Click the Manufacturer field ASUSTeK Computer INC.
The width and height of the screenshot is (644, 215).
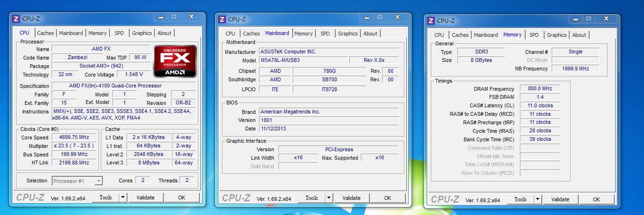click(329, 52)
